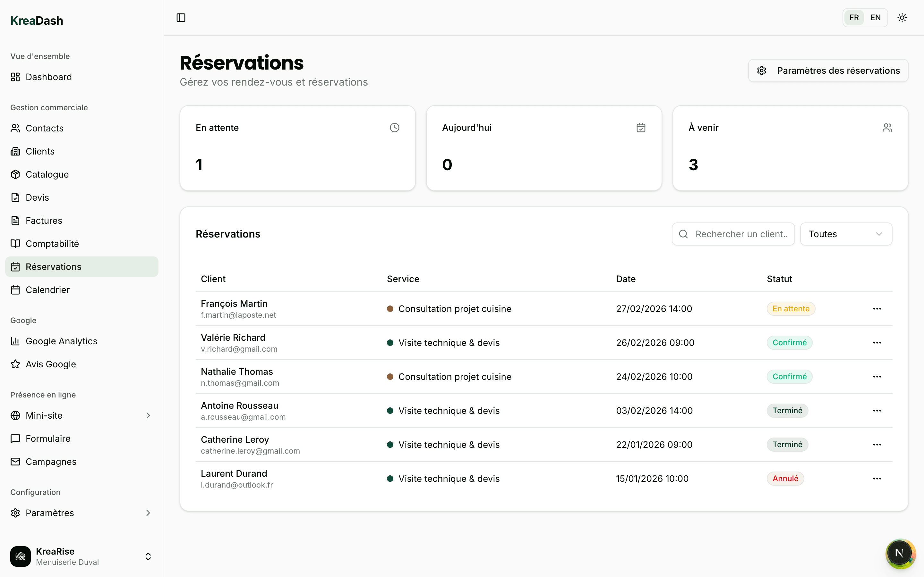This screenshot has height=577, width=924.
Task: Open the three-dot menu for Laurent Durand
Action: coord(877,479)
